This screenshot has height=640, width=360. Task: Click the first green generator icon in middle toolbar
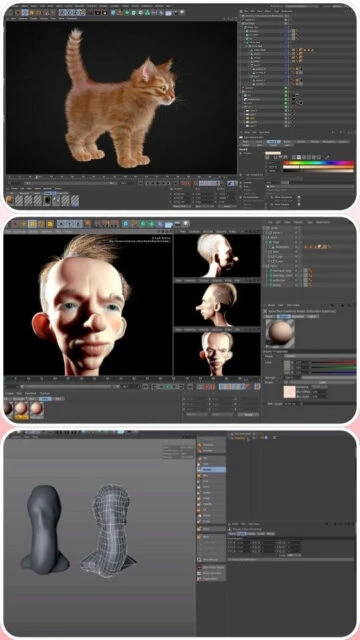click(x=143, y=224)
